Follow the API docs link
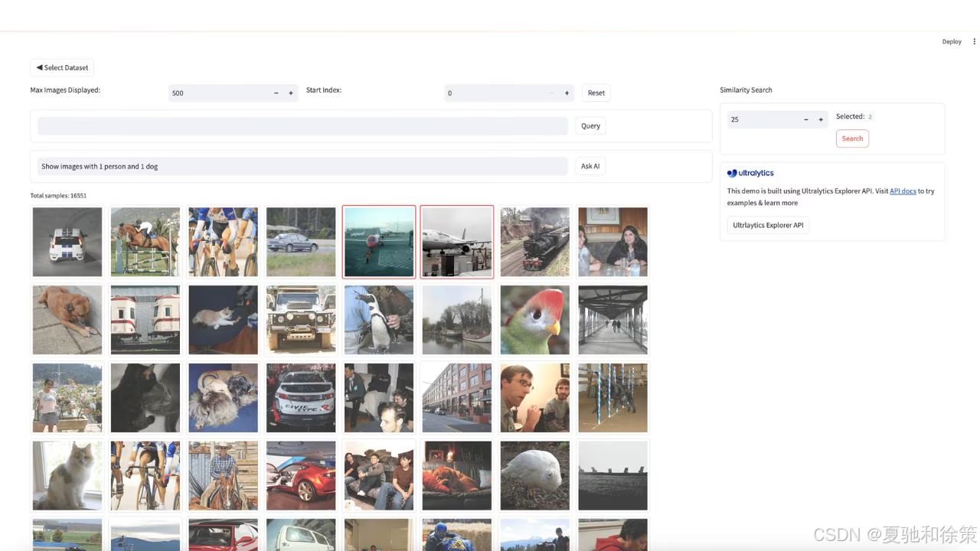This screenshot has height=551, width=980. click(903, 191)
